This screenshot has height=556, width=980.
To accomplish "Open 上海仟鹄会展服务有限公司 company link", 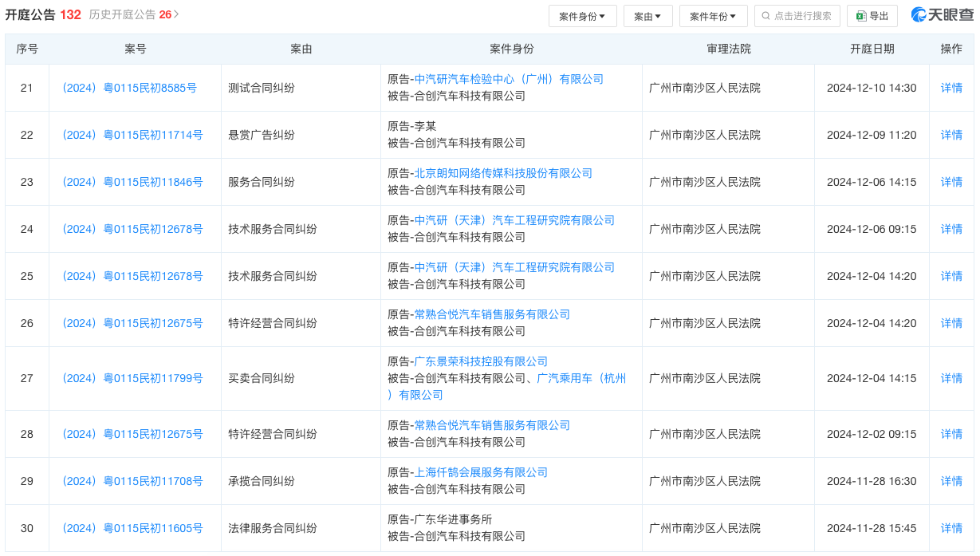I will (481, 472).
